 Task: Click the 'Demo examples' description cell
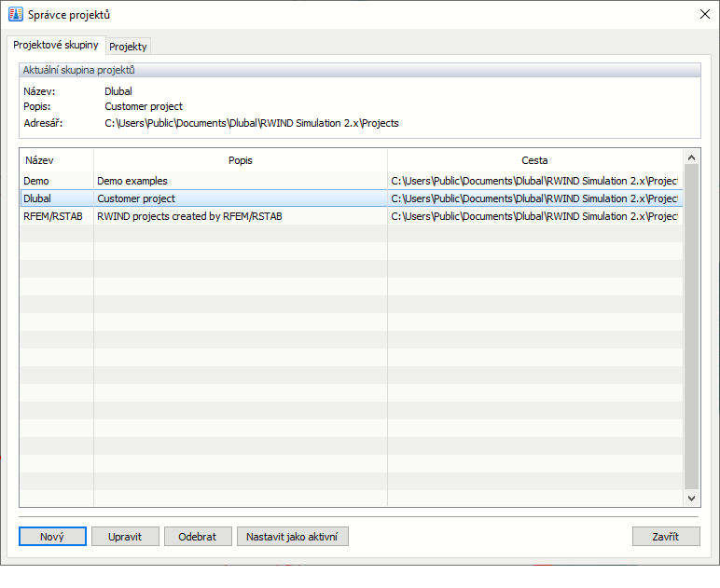tap(241, 181)
